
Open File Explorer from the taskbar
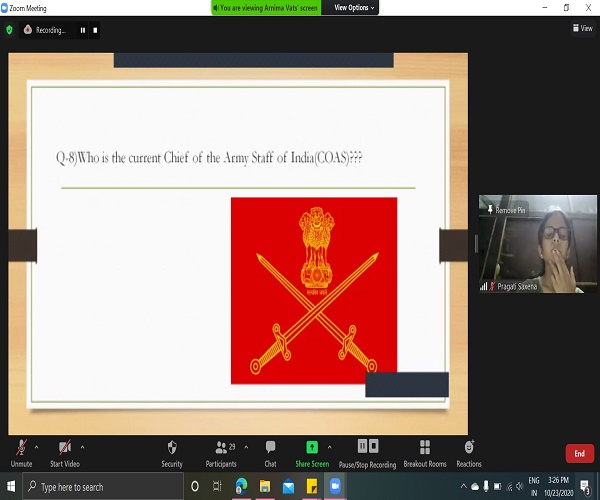[x=265, y=486]
